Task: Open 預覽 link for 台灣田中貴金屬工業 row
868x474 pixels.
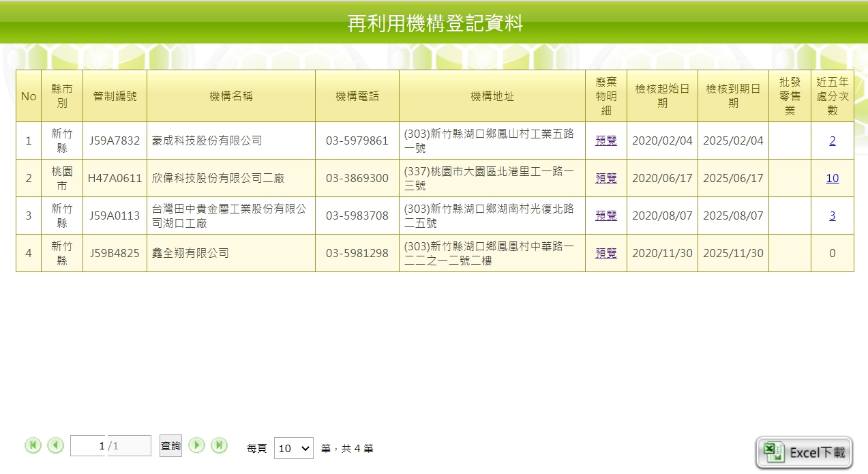Action: [x=605, y=216]
